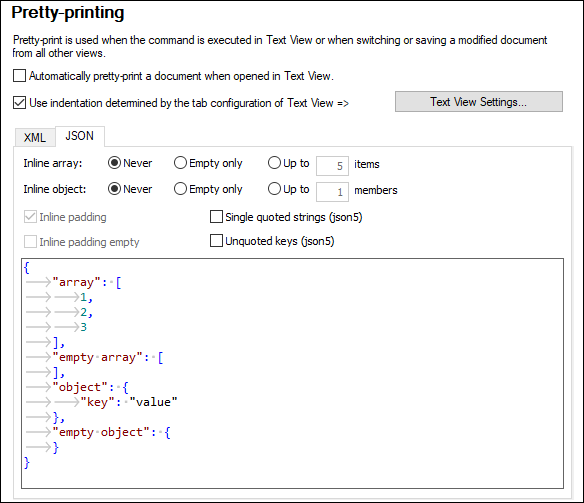
Task: Select Never for Inline object
Action: [114, 189]
